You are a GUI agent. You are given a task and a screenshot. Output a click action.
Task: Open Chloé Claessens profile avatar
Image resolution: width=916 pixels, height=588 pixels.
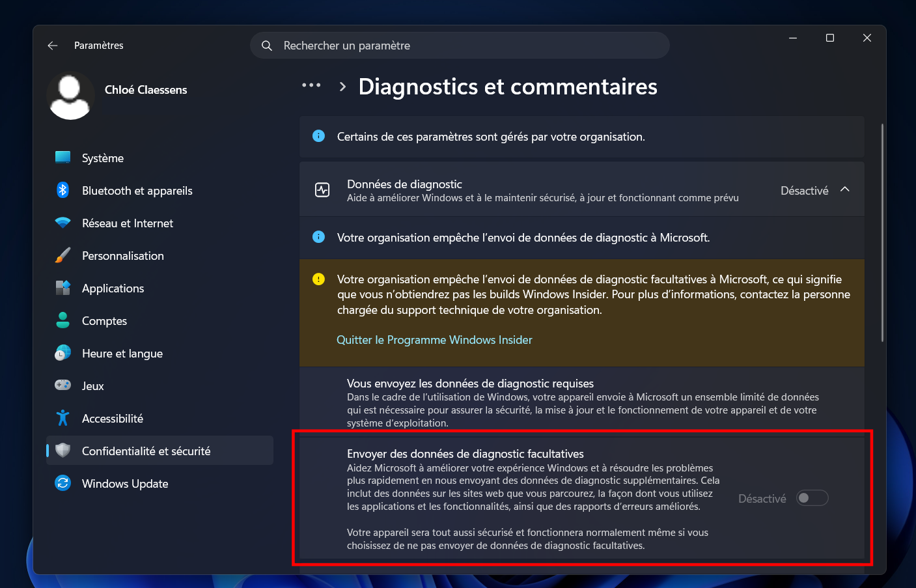tap(70, 96)
